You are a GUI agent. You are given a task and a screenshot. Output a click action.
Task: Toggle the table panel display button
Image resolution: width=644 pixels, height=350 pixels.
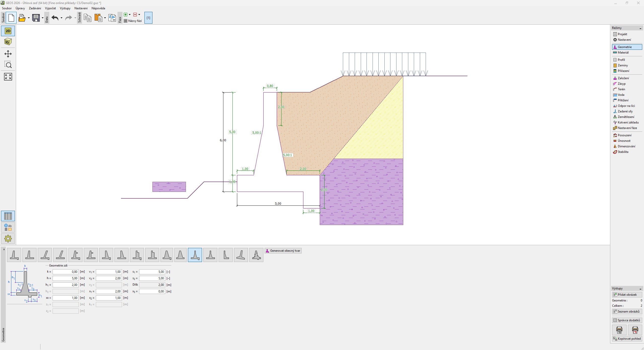point(8,216)
